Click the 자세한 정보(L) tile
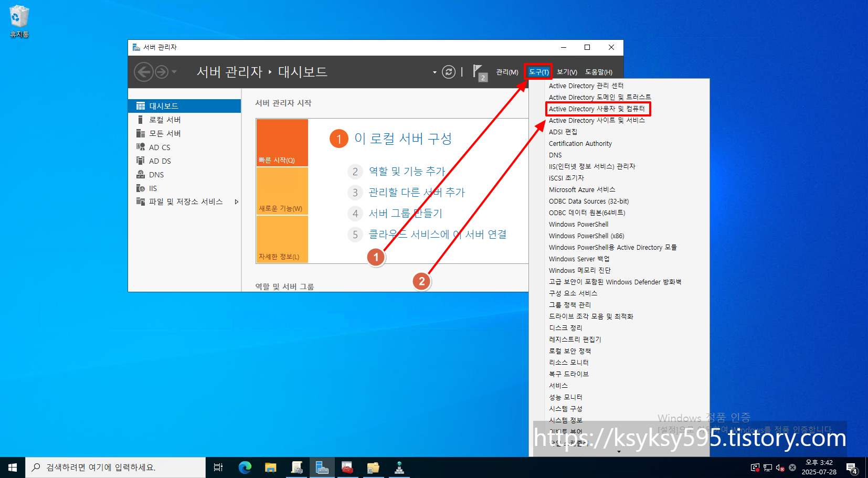The height and width of the screenshot is (478, 868). [x=282, y=239]
